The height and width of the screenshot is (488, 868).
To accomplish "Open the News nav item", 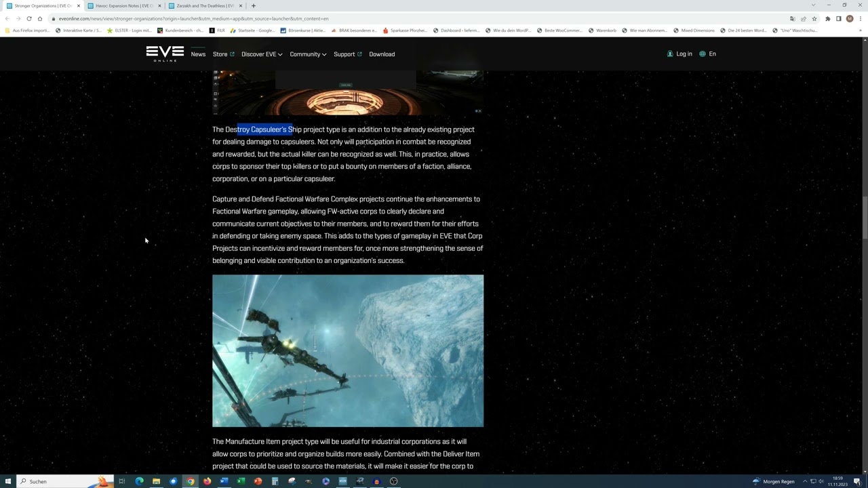I will [x=198, y=54].
